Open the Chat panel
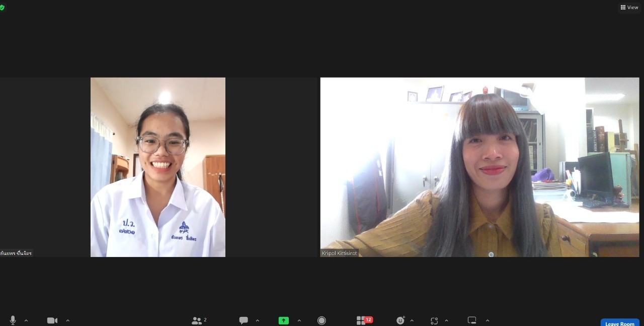Screen dimensions: 644x326 (x=244, y=320)
